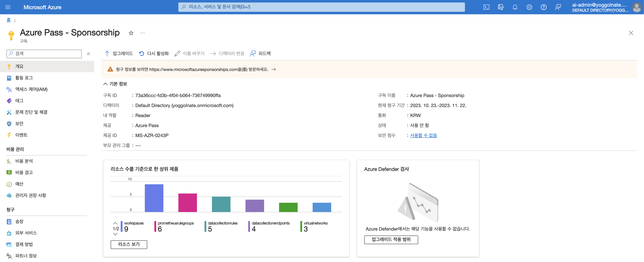Click the help question mark icon
The width and height of the screenshot is (644, 262).
[543, 7]
